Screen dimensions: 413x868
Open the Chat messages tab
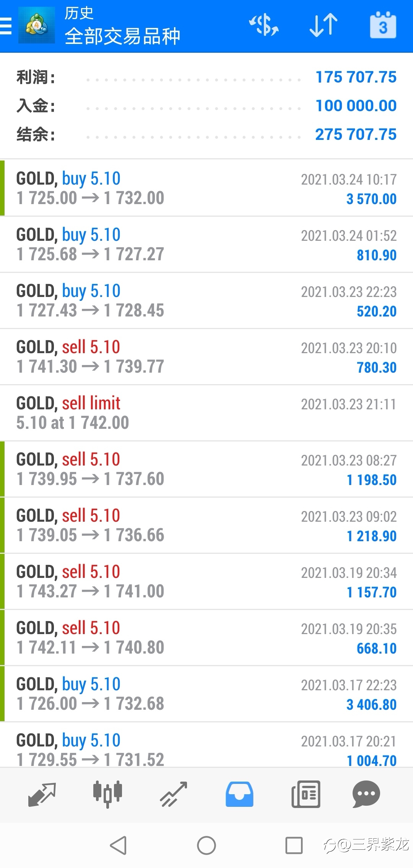[366, 794]
